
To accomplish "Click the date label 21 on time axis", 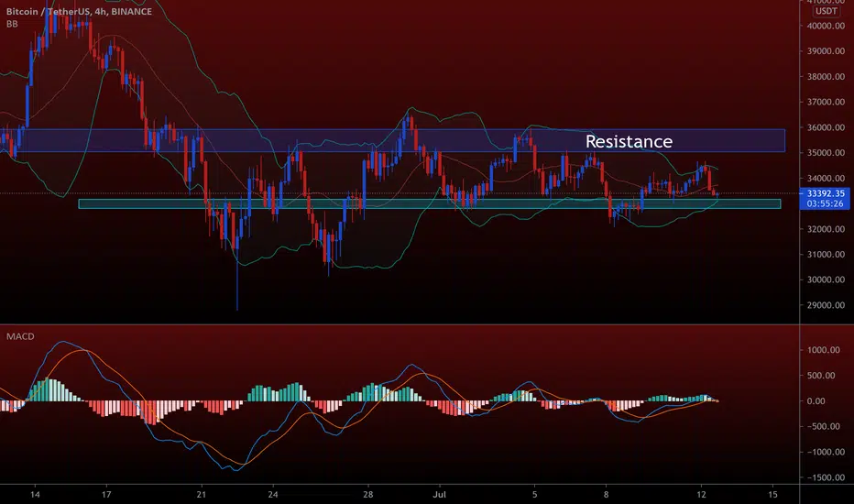I will click(x=202, y=495).
